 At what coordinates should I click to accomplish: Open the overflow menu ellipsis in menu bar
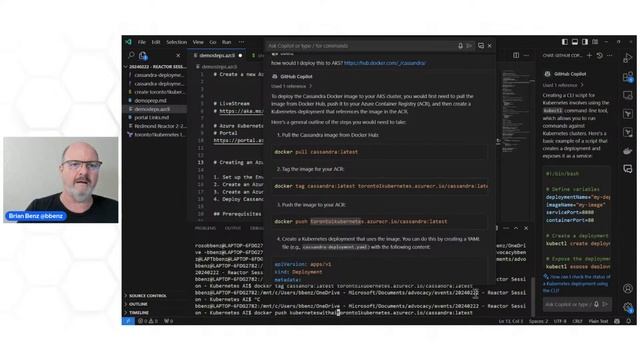point(241,42)
